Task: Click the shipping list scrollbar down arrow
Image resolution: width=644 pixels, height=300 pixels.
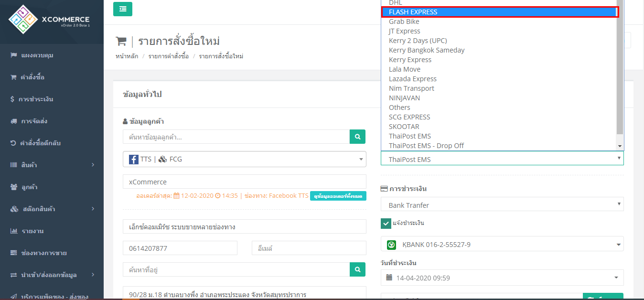Action: click(x=620, y=146)
